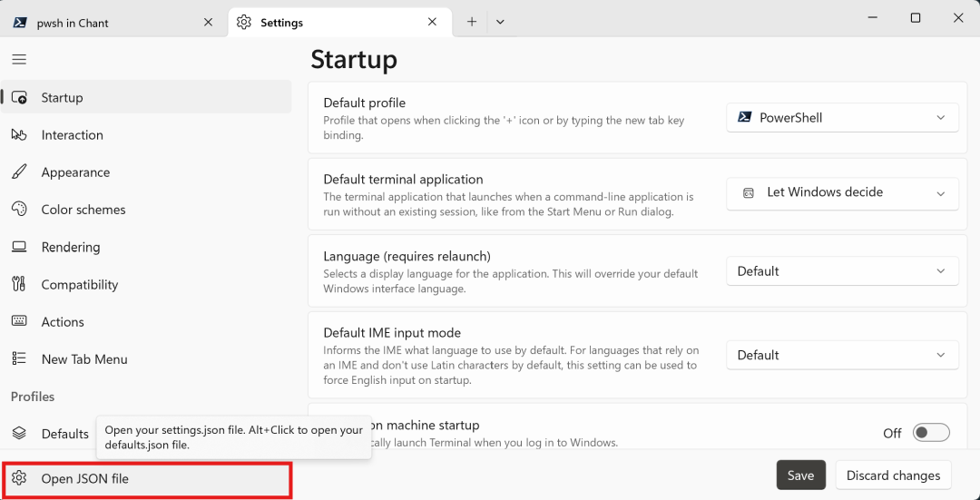
Task: Select the Actions keyboard icon
Action: pyautogui.click(x=19, y=322)
